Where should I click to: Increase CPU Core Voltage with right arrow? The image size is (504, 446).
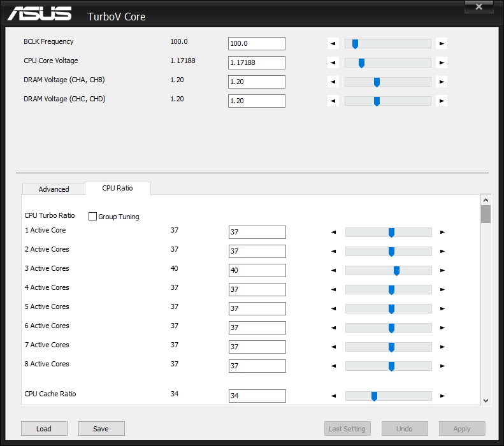442,62
